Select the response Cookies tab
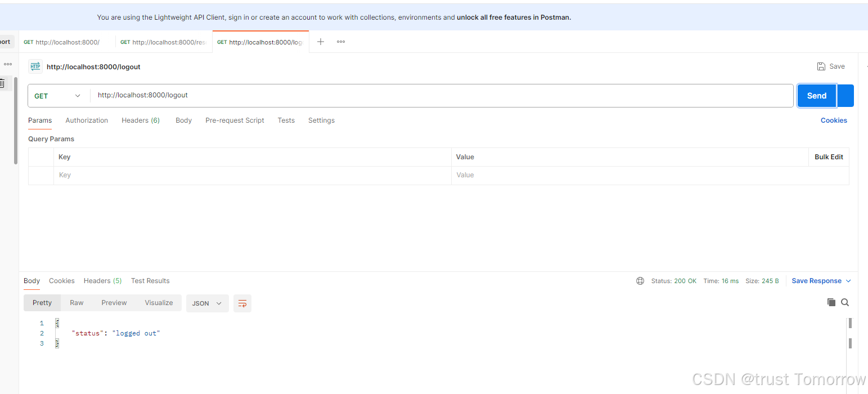 pyautogui.click(x=62, y=281)
